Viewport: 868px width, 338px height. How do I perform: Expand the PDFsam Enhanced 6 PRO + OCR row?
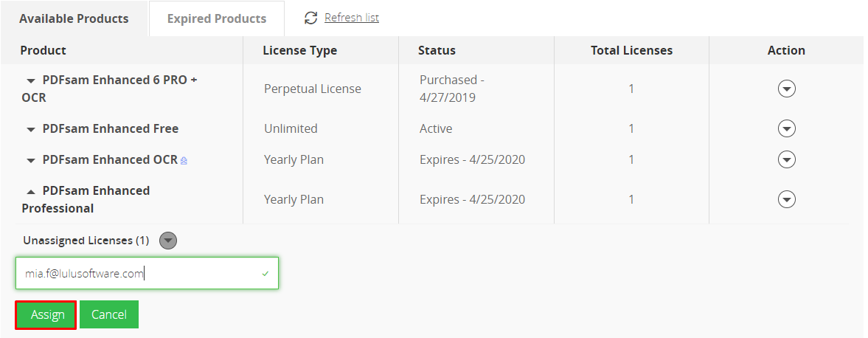click(x=31, y=81)
